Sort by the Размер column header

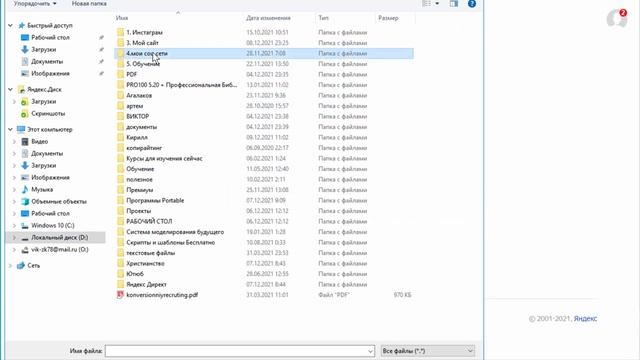point(388,18)
